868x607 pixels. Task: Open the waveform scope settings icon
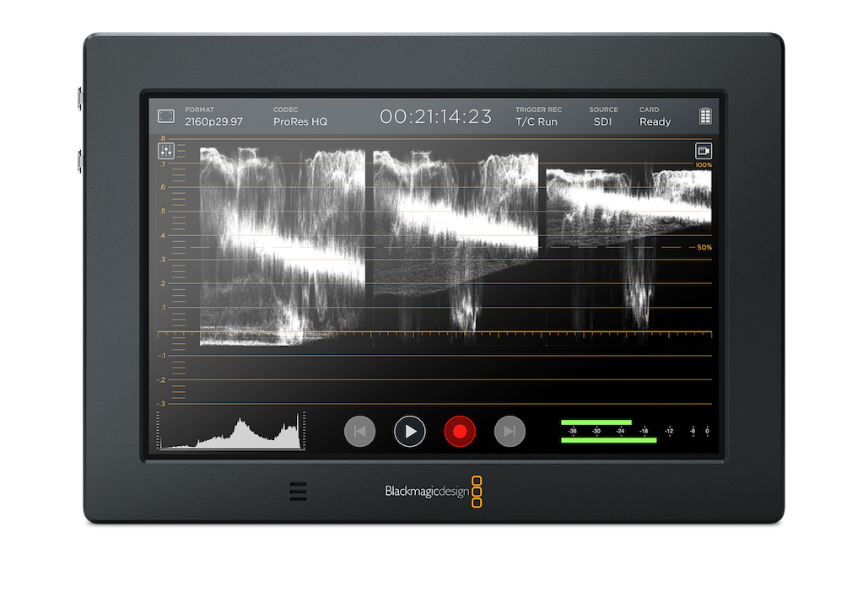166,150
